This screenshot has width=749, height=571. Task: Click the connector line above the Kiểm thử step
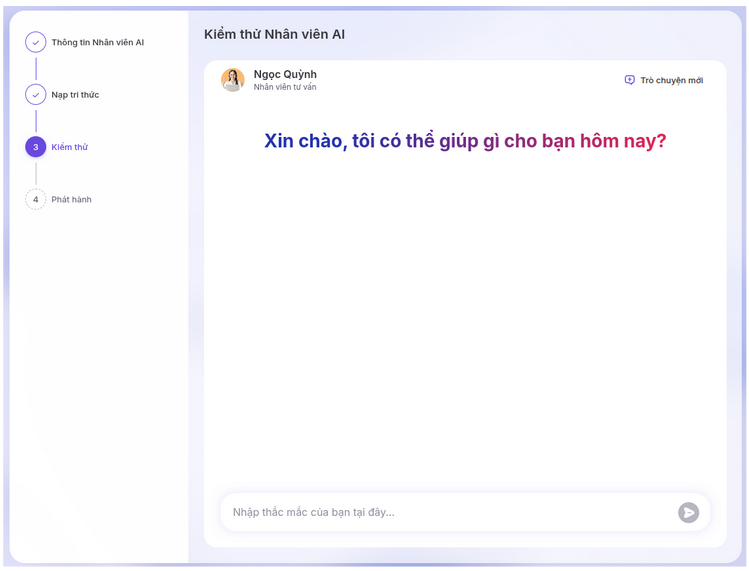pos(36,121)
